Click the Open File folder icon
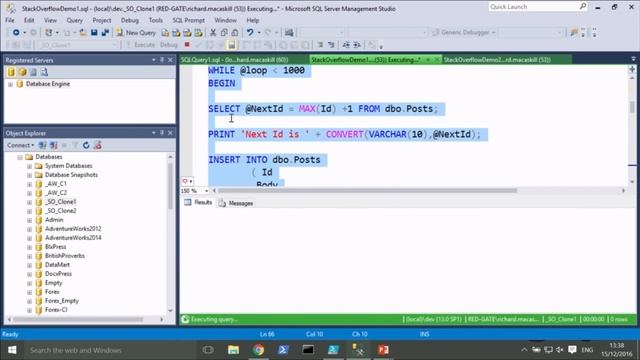This screenshot has width=640, height=360. coord(82,32)
